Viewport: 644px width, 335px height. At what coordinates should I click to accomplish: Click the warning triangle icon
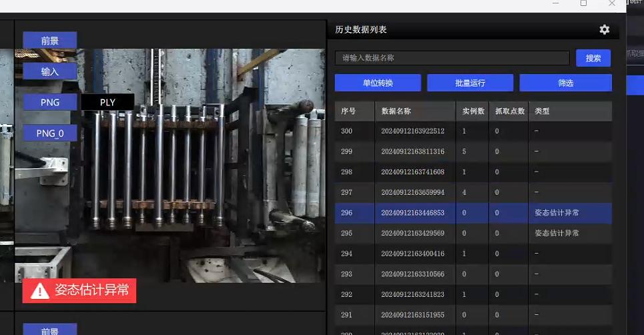coord(40,291)
